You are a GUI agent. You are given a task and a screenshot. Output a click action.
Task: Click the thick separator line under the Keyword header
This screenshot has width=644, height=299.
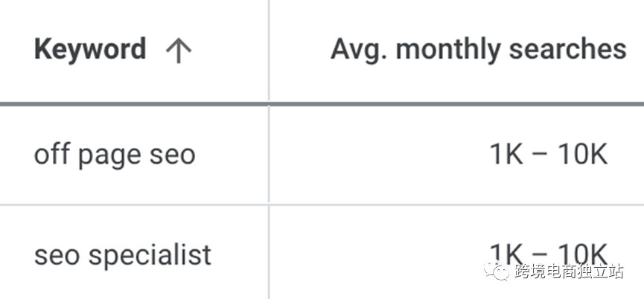point(134,104)
